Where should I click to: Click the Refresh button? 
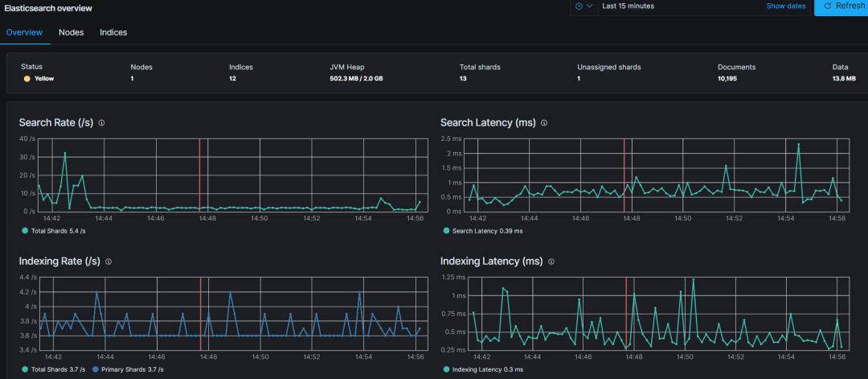[844, 6]
